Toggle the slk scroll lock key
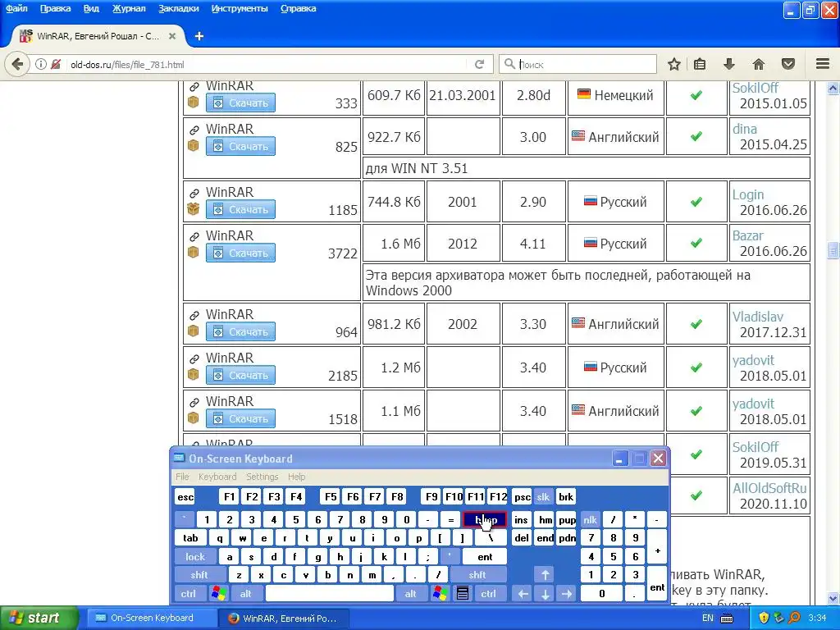 point(543,497)
